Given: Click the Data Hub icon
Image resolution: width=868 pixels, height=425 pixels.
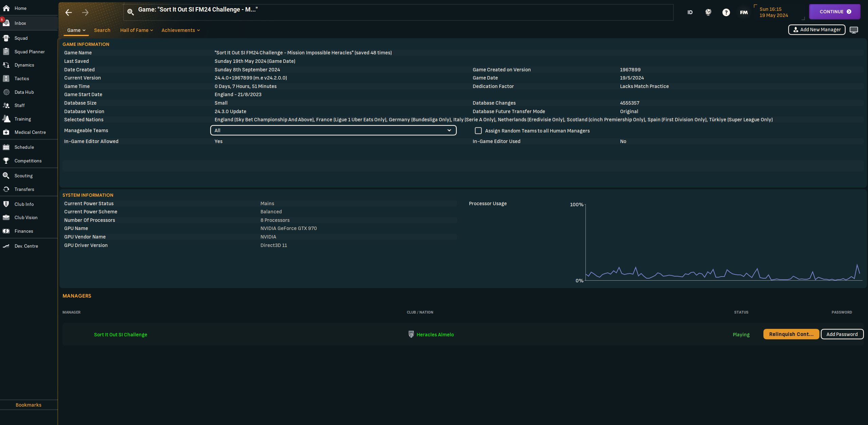Looking at the screenshot, I should tap(6, 92).
